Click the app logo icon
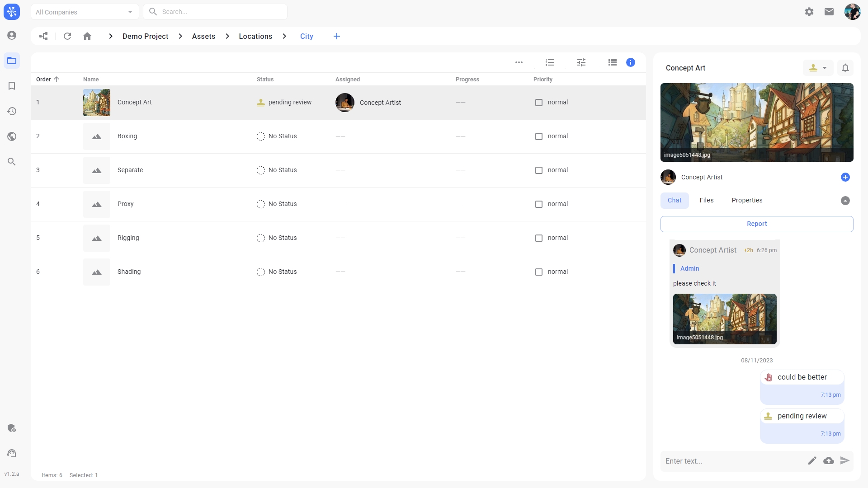This screenshot has height=488, width=868. click(x=12, y=12)
